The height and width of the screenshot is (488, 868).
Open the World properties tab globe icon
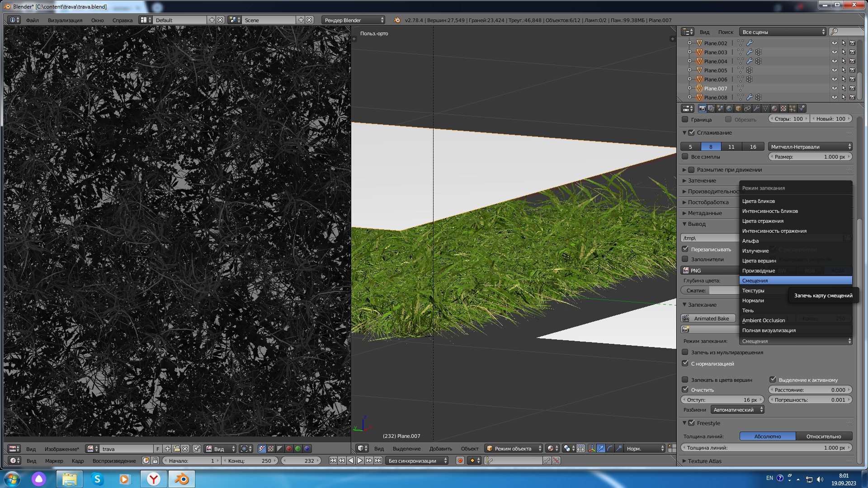click(729, 108)
